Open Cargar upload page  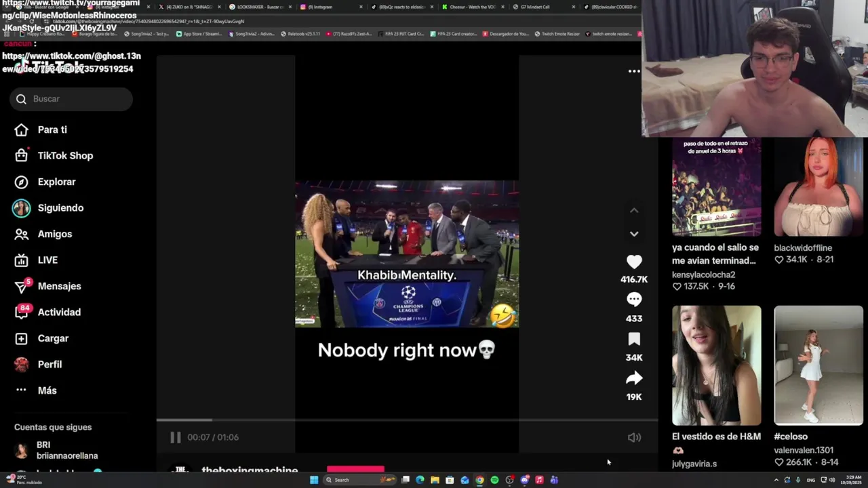click(42, 338)
